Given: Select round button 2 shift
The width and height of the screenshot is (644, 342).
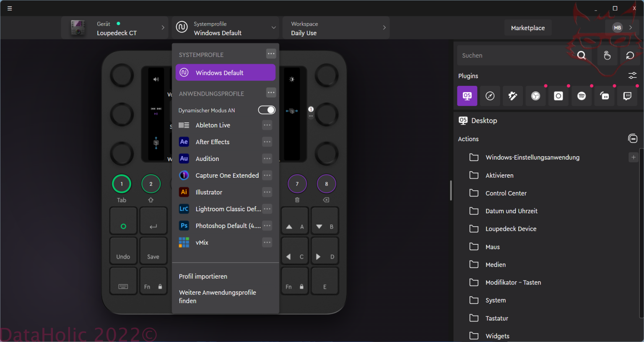Looking at the screenshot, I should click(x=151, y=184).
